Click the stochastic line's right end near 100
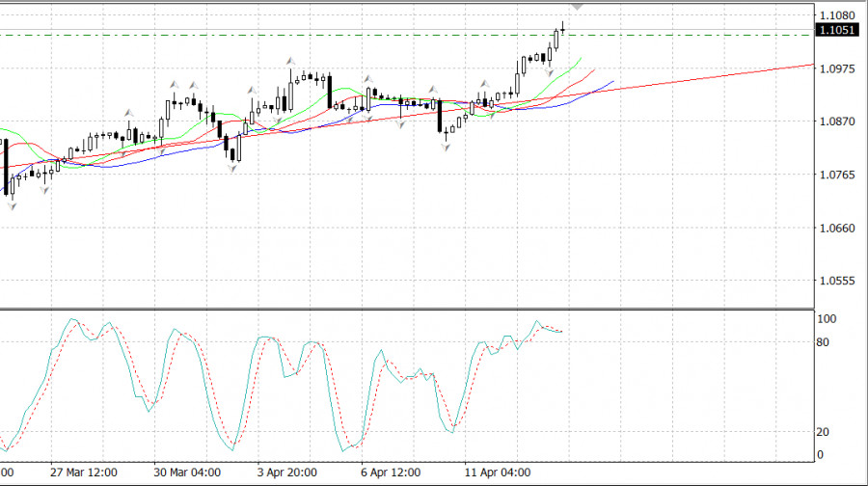 561,332
